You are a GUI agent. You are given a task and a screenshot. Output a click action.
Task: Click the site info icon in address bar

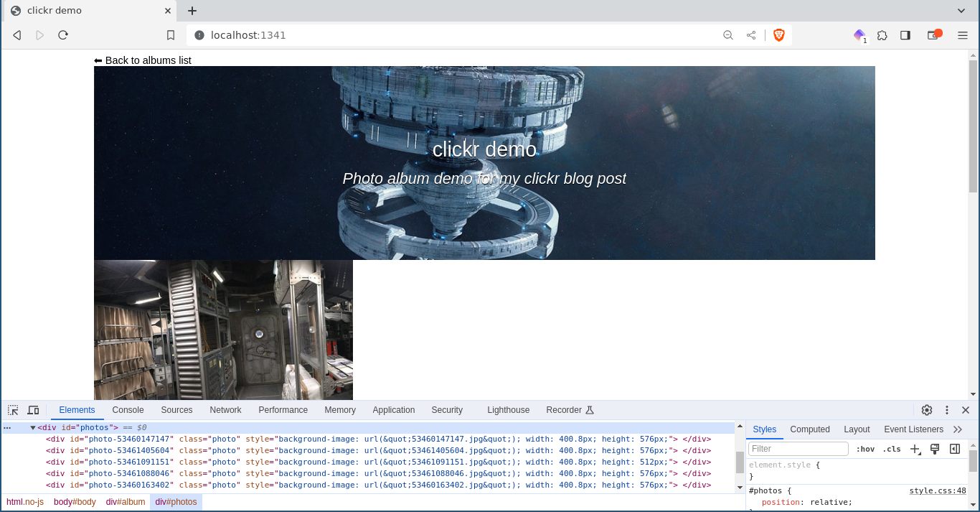coord(199,35)
